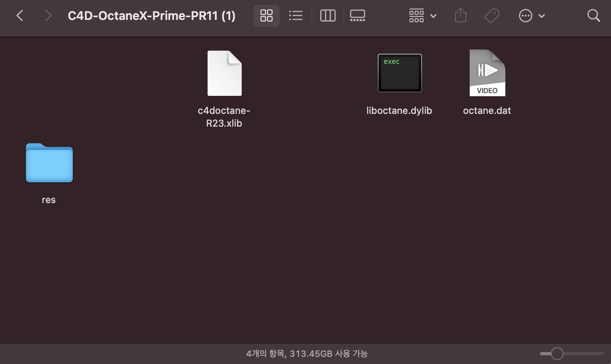Select the res folder icon
Screen dimensions: 611x364
[x=49, y=163]
